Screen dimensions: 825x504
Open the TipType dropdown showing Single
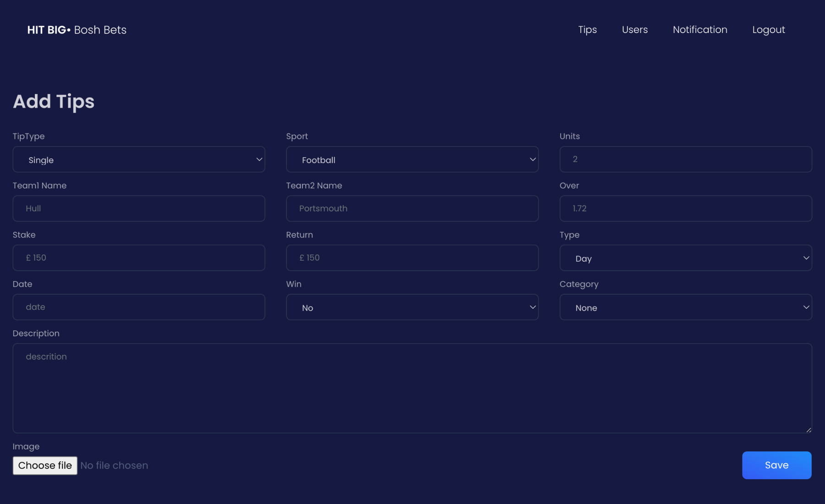coord(138,159)
